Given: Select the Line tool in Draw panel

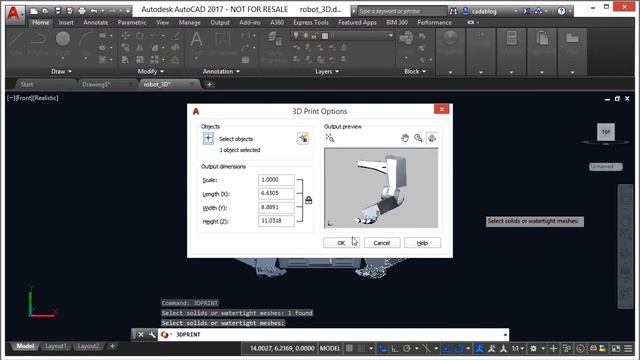Looking at the screenshot, I should click(16, 43).
